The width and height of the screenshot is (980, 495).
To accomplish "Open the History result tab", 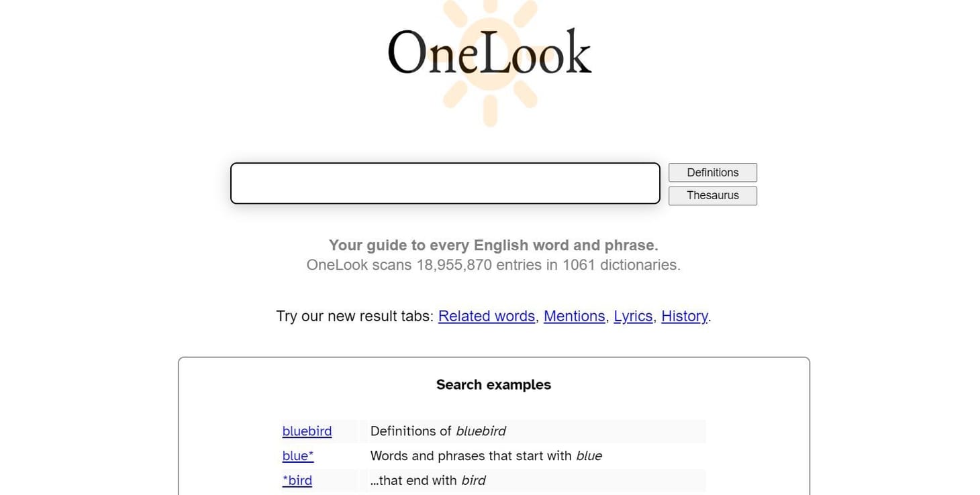I will pos(684,316).
